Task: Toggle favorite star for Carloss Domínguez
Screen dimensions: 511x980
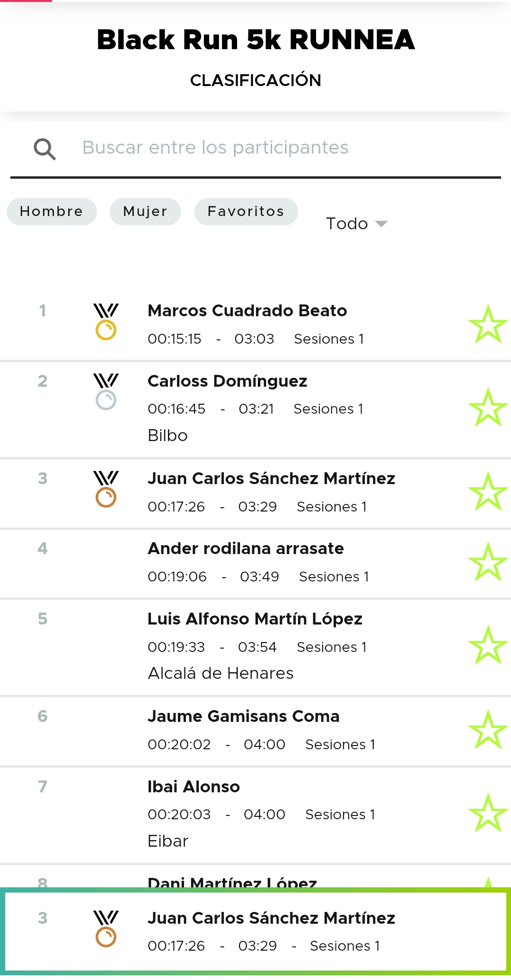Action: [x=488, y=408]
